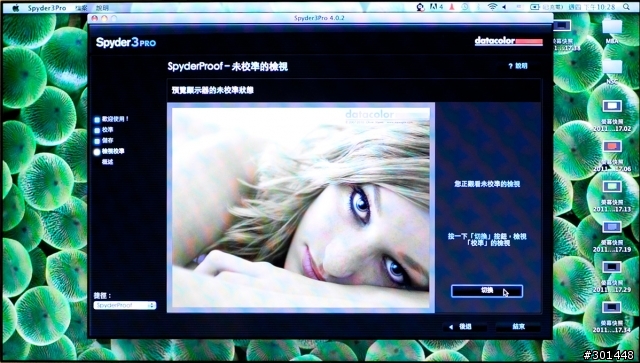Open the 說明 menu in menu bar
640x363 pixels.
(102, 8)
